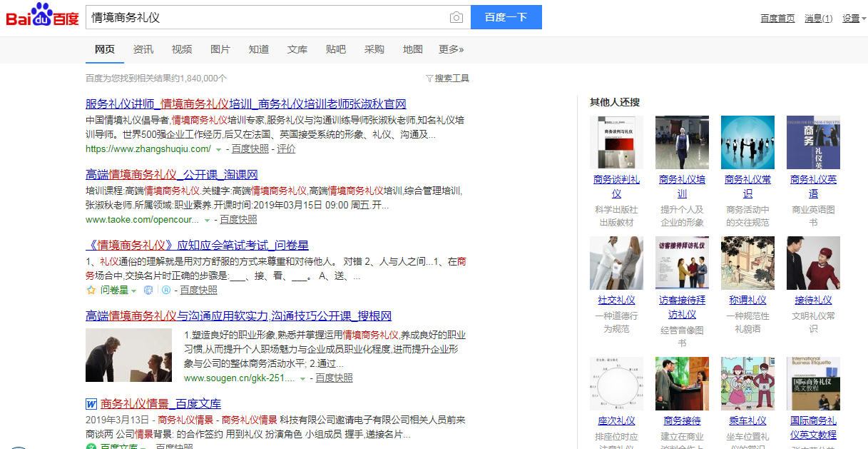Click the 国际商务礼仪英文教程 book thumbnail
Viewport: 868px width, 449px height.
point(813,383)
